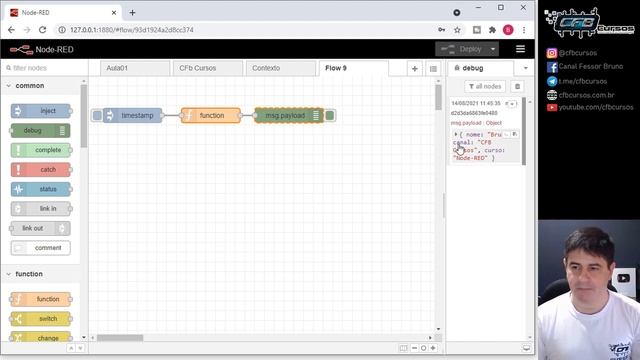The image size is (640, 360).
Task: Open the Chrome three-dot menu
Action: coord(524,30)
